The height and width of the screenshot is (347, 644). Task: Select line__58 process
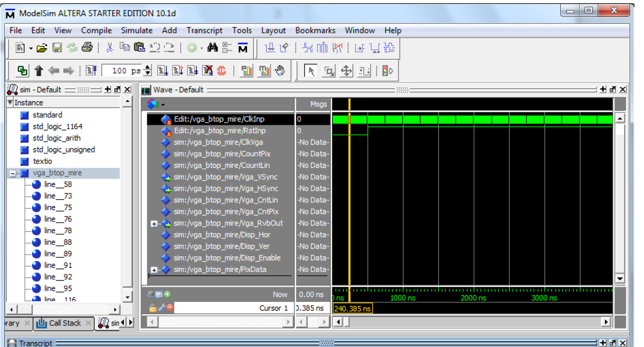[x=58, y=185]
